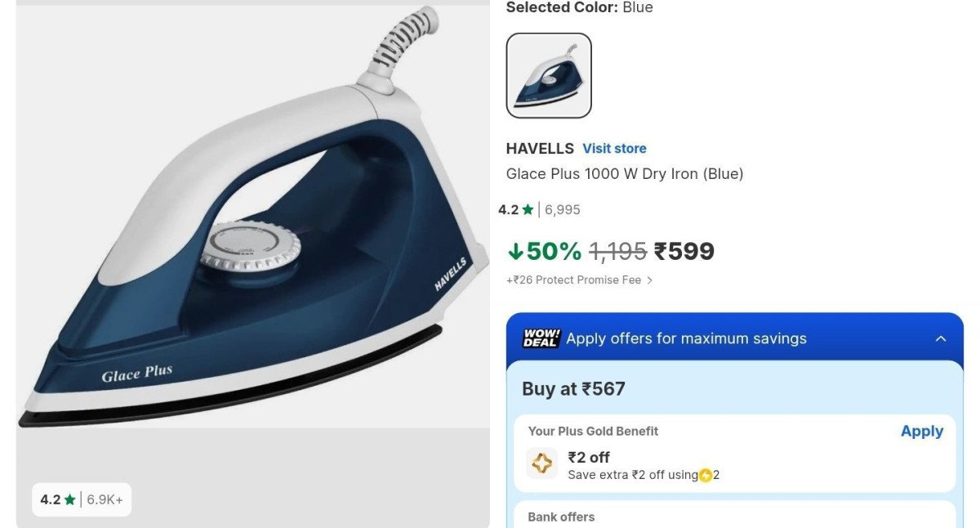Screen dimensions: 980x528
Task: Select the Blue color variant thumbnail
Action: point(549,75)
